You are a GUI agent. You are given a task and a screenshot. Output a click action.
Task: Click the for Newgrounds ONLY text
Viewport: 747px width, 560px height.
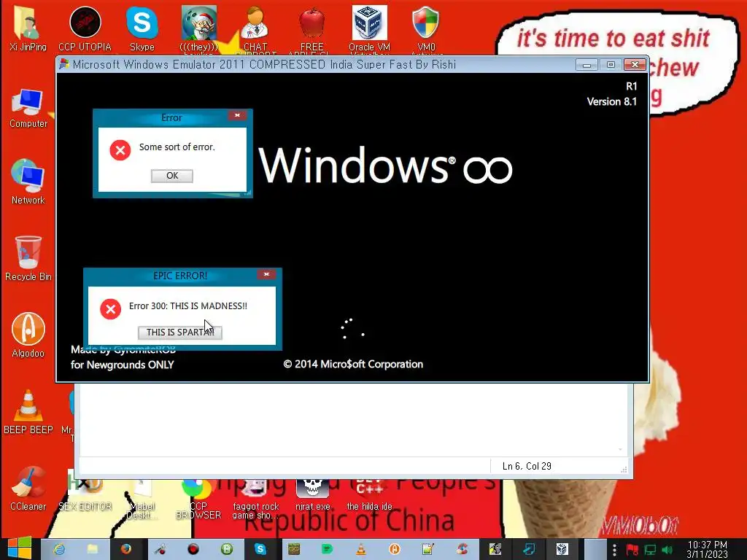[123, 365]
